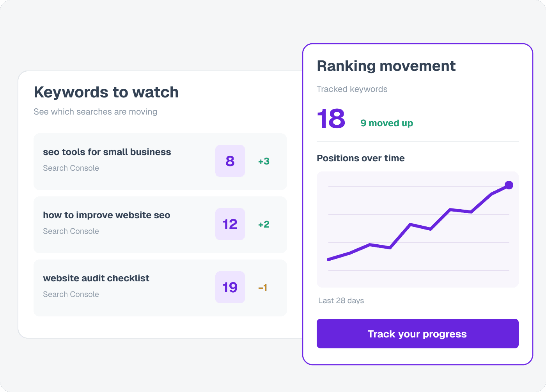Click the 'Keywords to watch' heading
The height and width of the screenshot is (392, 546).
106,92
